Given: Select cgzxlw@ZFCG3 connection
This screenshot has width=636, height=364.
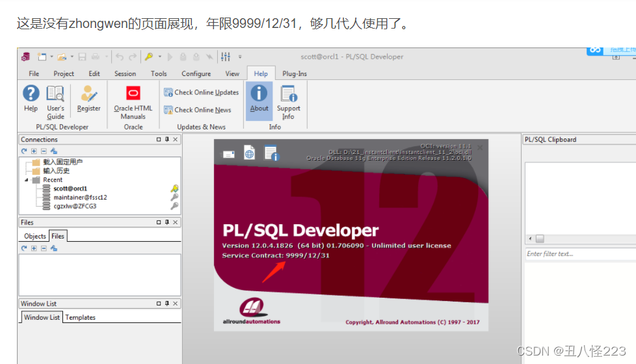Looking at the screenshot, I should coord(75,206).
